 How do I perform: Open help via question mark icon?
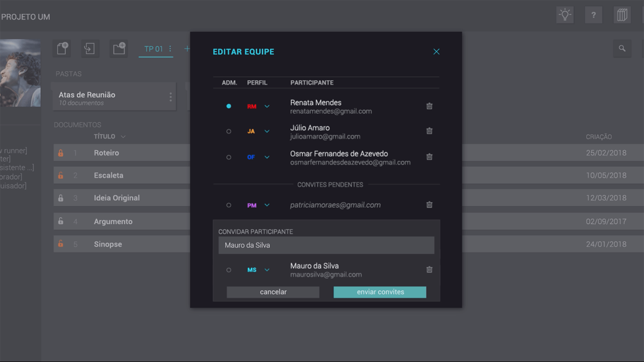click(593, 15)
